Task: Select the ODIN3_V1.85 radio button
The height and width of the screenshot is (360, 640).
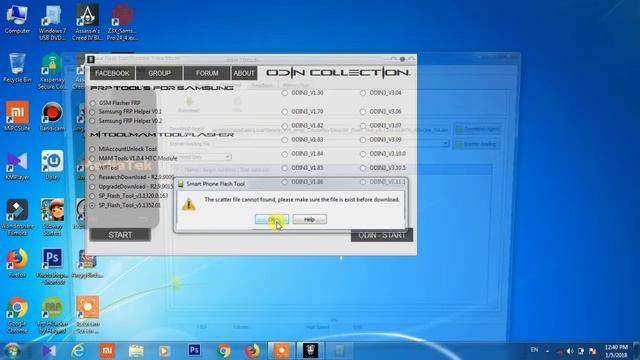Action: tap(284, 168)
